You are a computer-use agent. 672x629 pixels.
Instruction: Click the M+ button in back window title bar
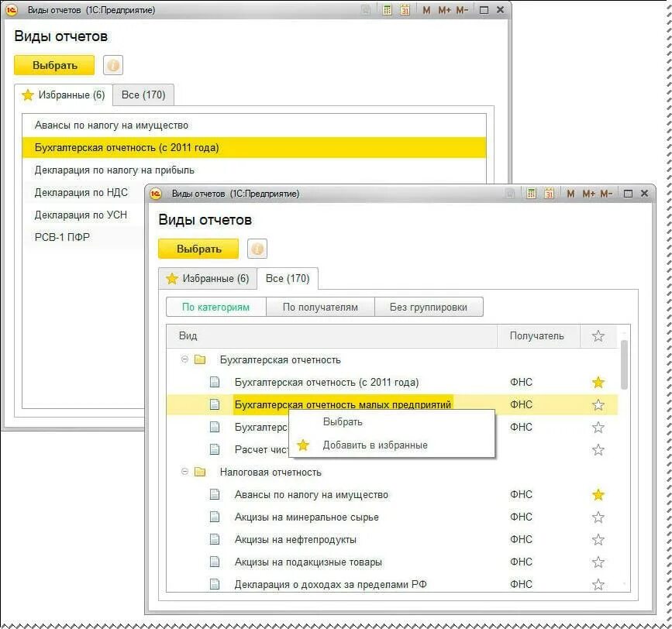click(444, 10)
